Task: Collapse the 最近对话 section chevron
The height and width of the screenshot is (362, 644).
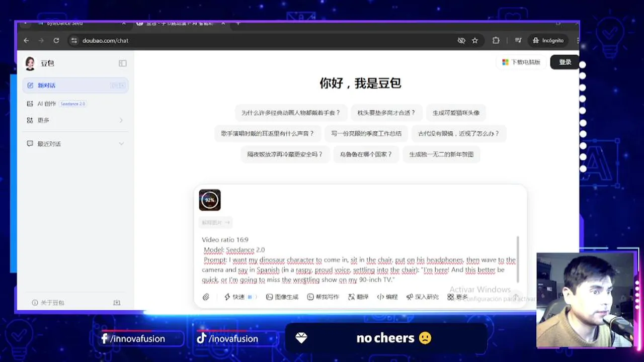Action: pos(121,144)
